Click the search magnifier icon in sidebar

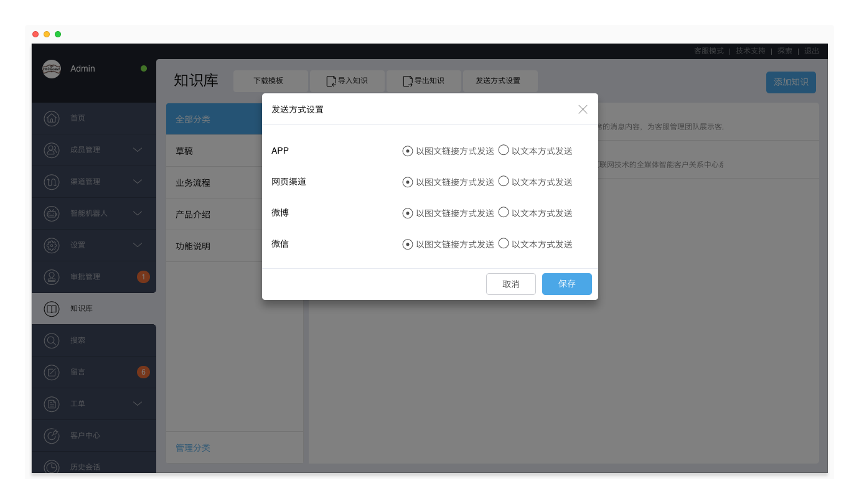pos(52,340)
